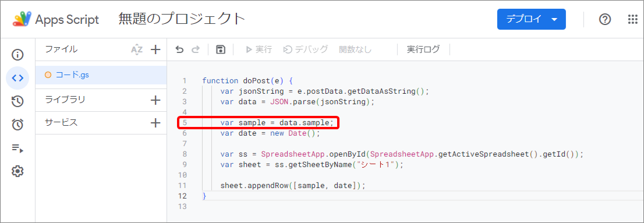Sort files with the AZ icon
644x223 pixels.
(136, 49)
